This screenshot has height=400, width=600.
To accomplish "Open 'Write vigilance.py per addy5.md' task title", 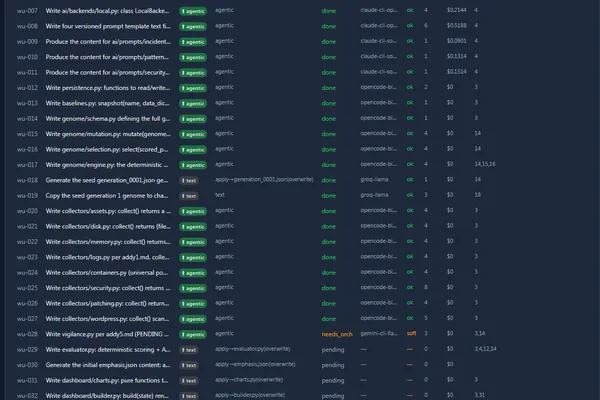I will click(107, 334).
